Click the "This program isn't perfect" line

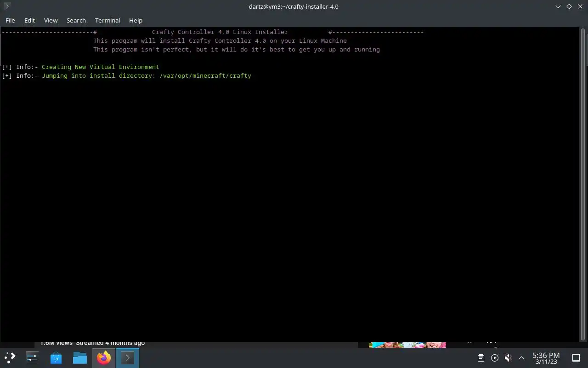237,49
